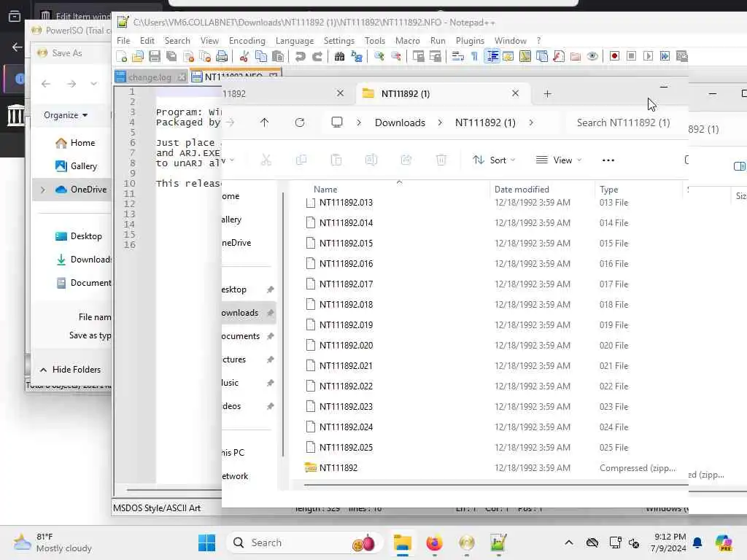Open the Macro menu in Notepad++

point(407,41)
